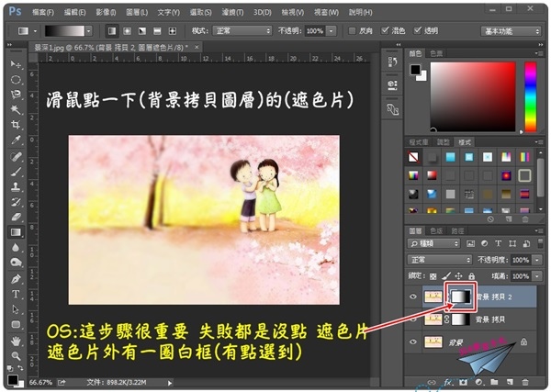Open the 濾鏡(T) menu
This screenshot has width=551, height=392.
232,13
